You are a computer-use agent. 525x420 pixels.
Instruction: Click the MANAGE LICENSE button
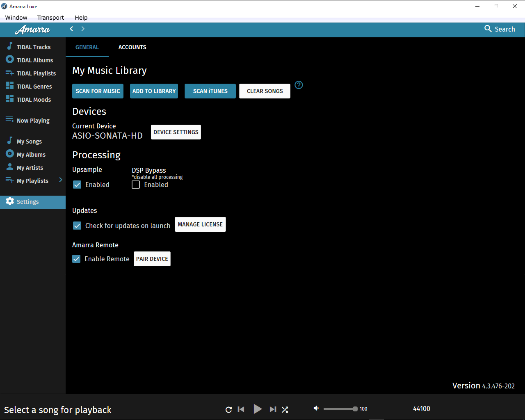click(200, 224)
